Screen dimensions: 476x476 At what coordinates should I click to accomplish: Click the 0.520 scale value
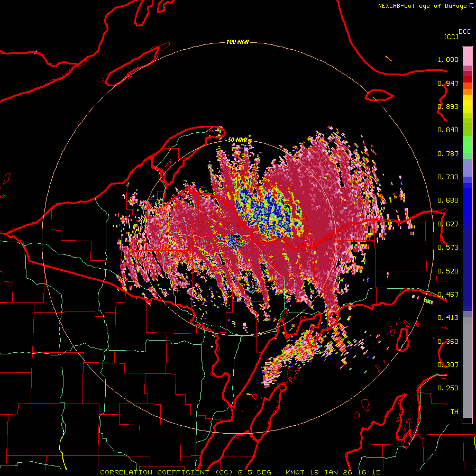pos(448,271)
